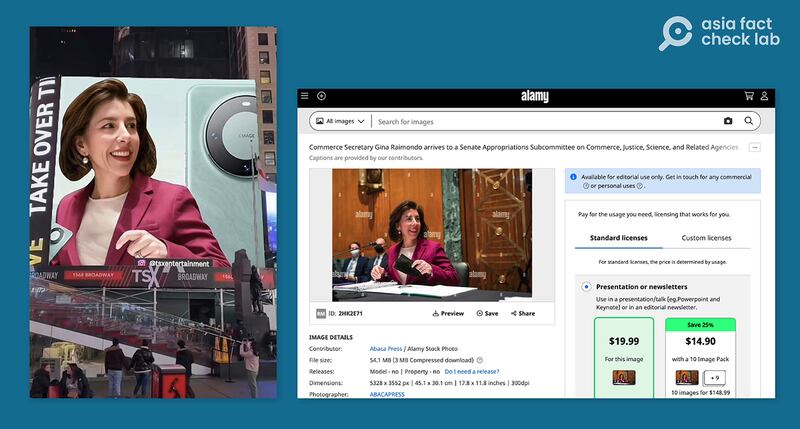Click the camera search-by-image icon
Viewport: 800px width, 429px height.
click(x=728, y=121)
